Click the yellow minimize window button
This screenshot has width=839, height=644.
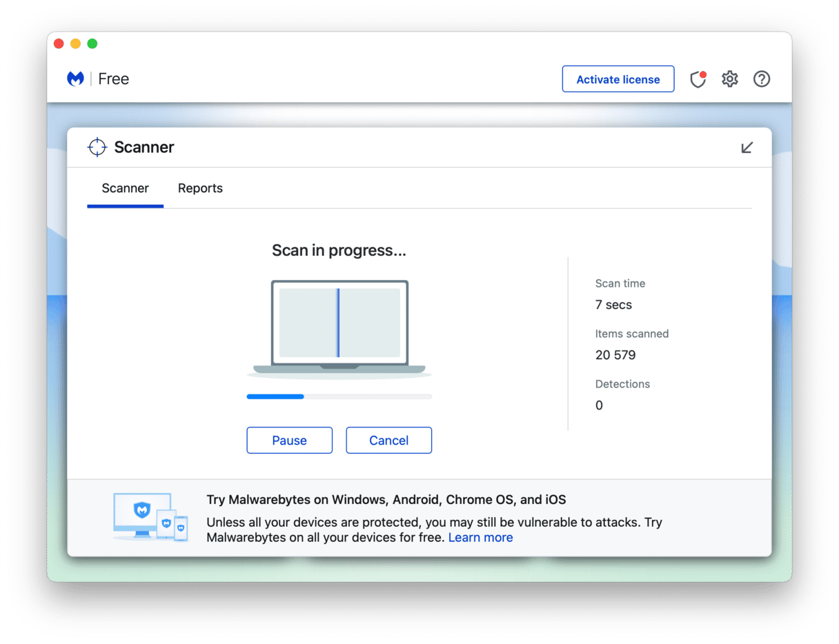pos(75,44)
